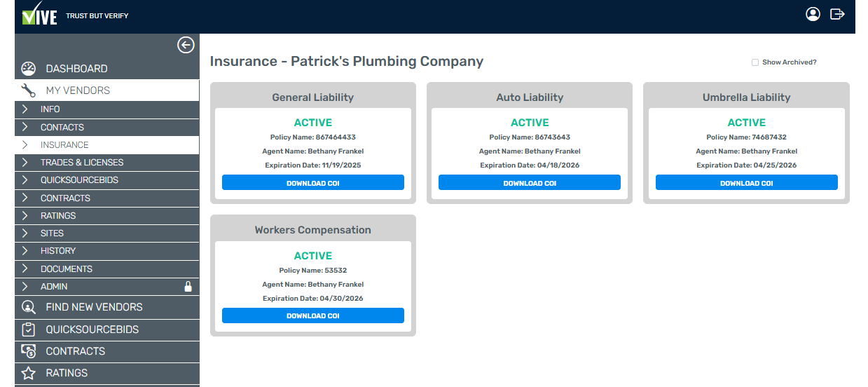
Task: Expand the Trades & Licenses chevron
Action: (25, 163)
